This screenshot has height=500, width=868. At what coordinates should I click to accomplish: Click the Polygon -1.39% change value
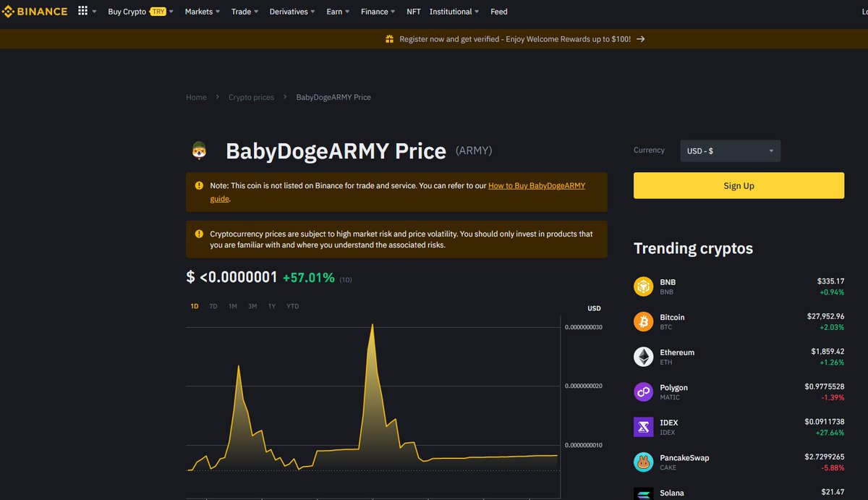click(832, 399)
